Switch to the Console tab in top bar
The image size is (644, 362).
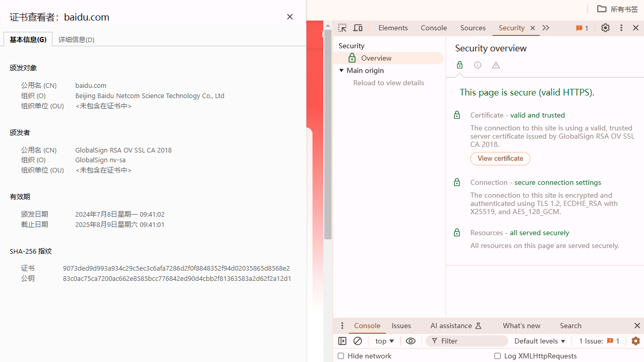pyautogui.click(x=434, y=28)
